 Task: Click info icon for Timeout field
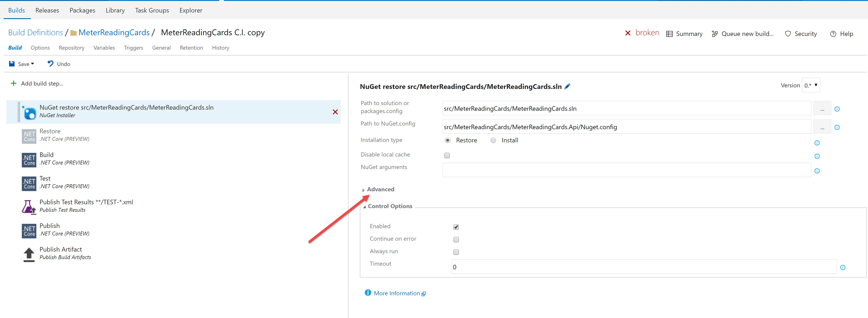point(843,267)
